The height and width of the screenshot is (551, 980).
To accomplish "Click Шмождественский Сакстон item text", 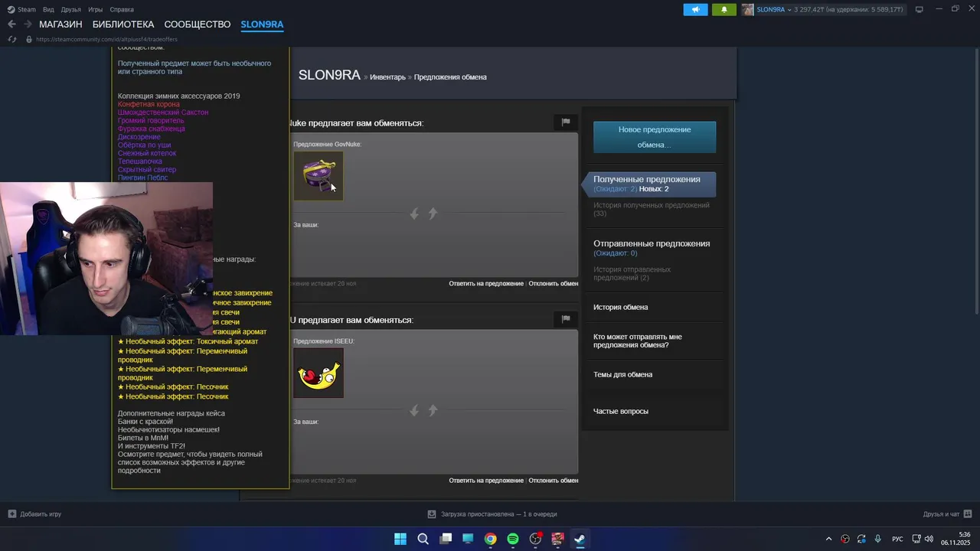I will tap(163, 112).
